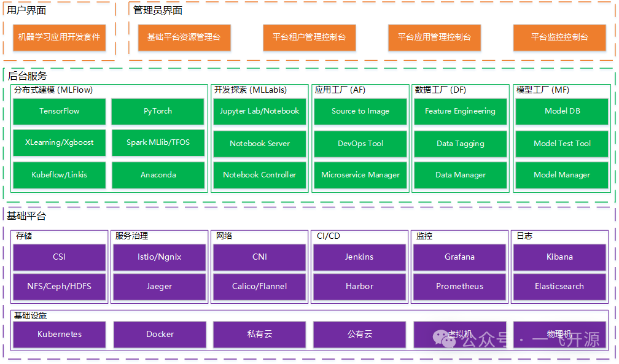Click the 平台应用管理控制台 box

pyautogui.click(x=435, y=37)
